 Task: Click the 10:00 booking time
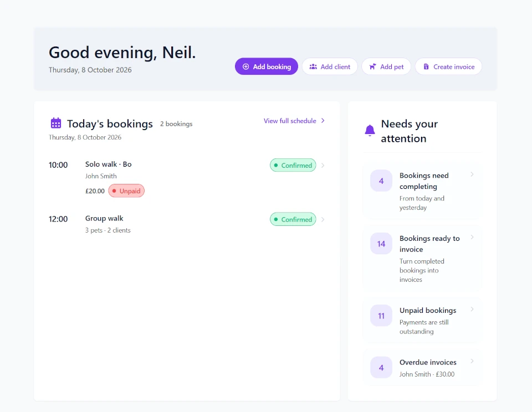(58, 165)
